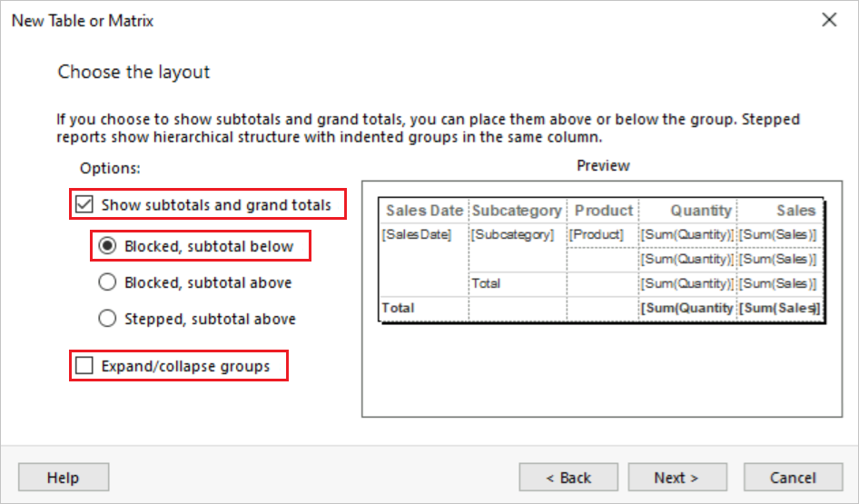
Task: Cancel the table wizard
Action: [x=793, y=478]
